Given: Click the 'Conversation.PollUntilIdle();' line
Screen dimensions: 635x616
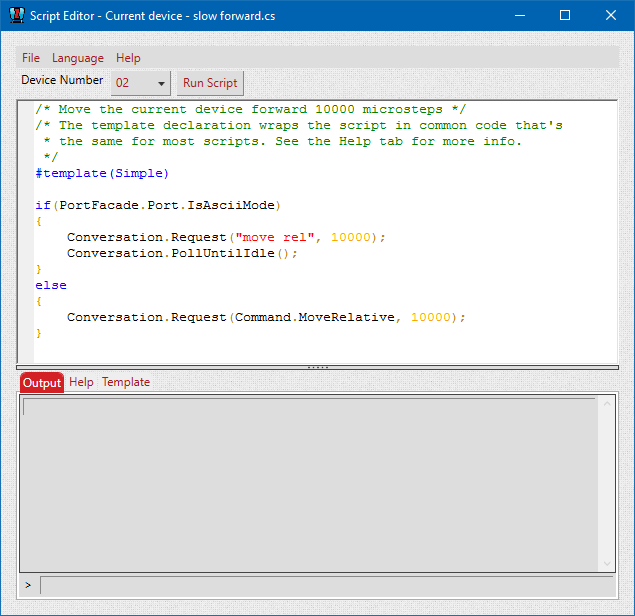Looking at the screenshot, I should click(182, 254).
